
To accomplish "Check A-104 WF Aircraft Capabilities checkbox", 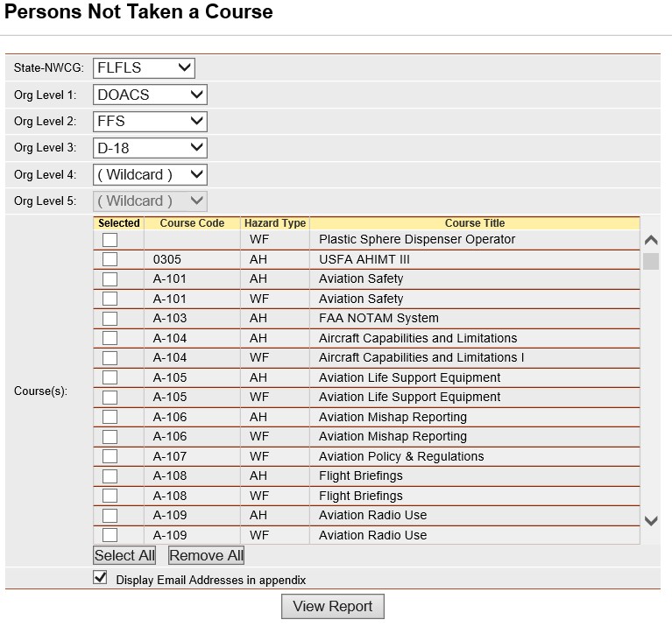I will 110,358.
